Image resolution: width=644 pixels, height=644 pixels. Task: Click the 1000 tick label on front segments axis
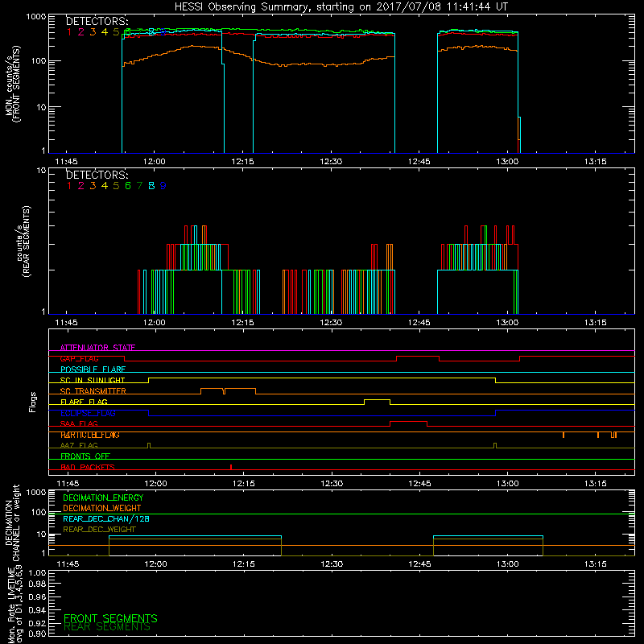tap(35, 16)
